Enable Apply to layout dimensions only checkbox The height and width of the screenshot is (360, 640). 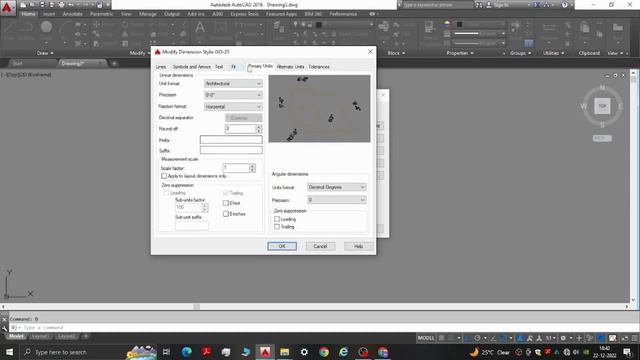pos(164,176)
